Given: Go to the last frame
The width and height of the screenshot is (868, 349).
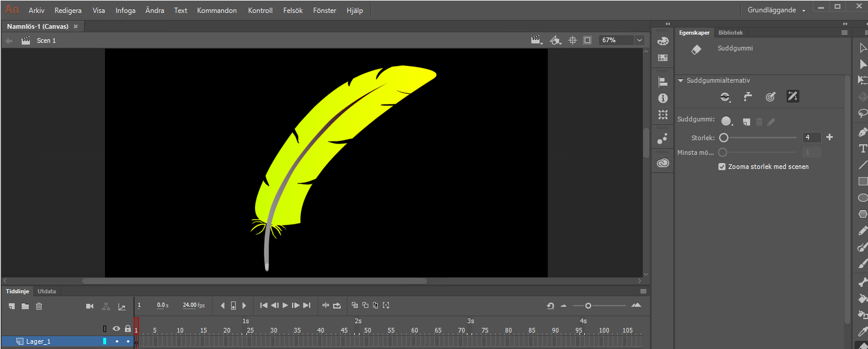Looking at the screenshot, I should 307,306.
